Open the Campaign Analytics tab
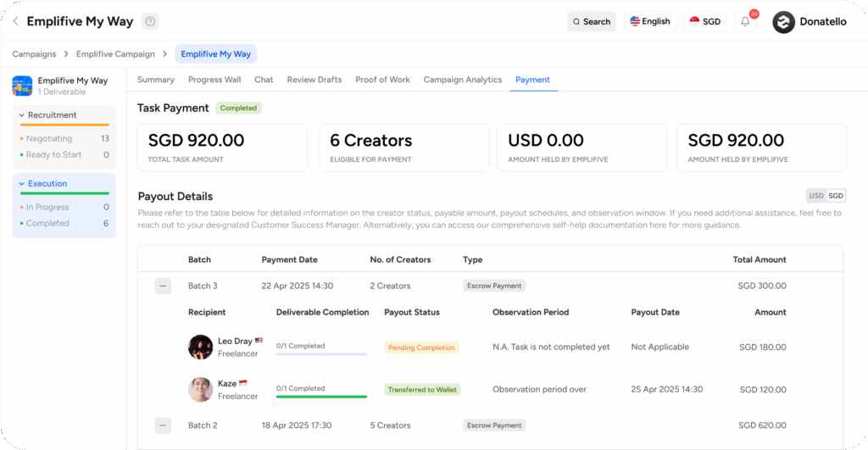The width and height of the screenshot is (868, 450). pyautogui.click(x=463, y=80)
